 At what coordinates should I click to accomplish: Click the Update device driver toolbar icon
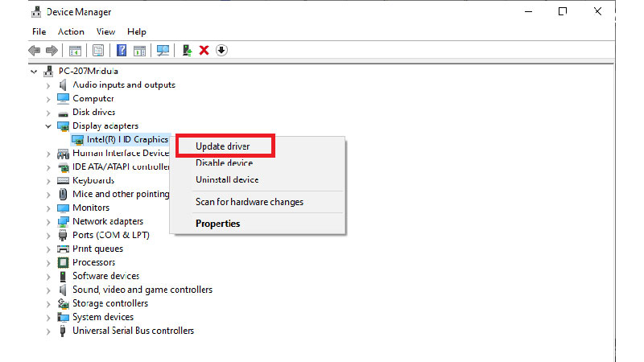[x=187, y=51]
